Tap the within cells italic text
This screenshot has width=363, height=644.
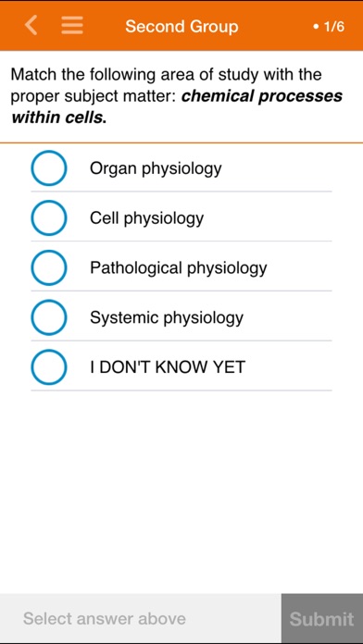pyautogui.click(x=58, y=118)
